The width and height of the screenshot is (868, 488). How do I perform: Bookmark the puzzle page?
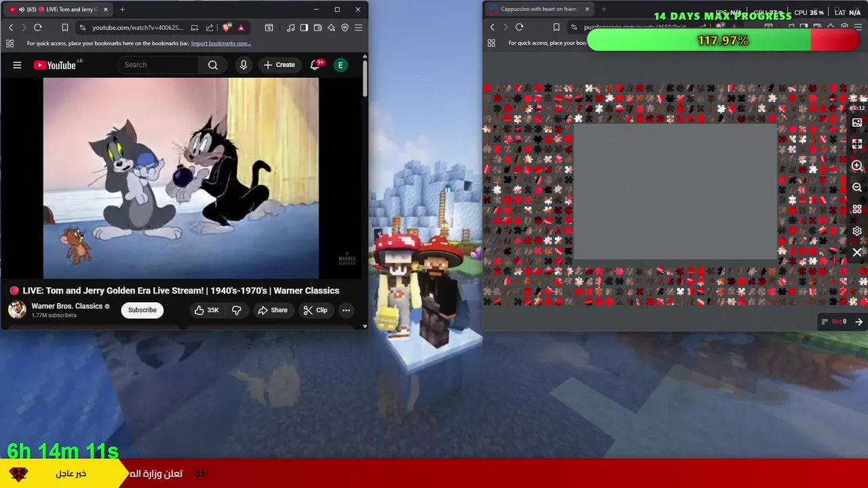[556, 27]
